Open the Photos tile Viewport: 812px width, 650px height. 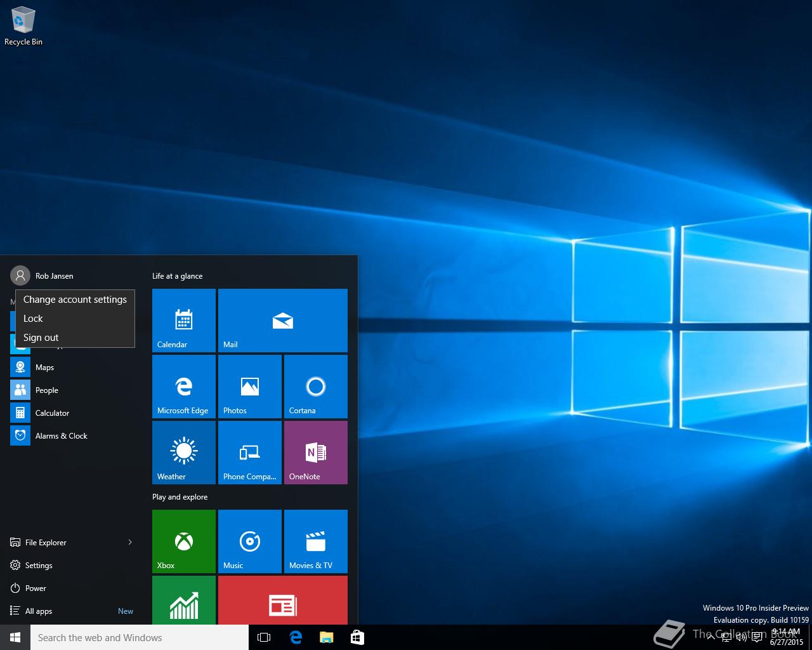pos(250,387)
